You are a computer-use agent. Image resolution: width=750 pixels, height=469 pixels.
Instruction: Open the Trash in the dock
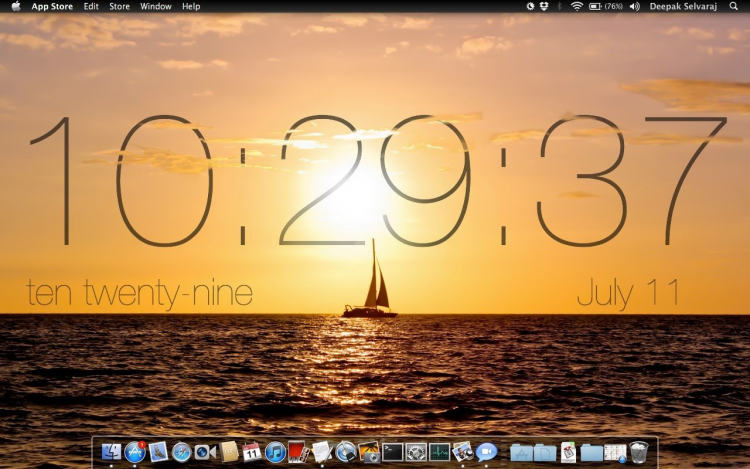coord(639,452)
